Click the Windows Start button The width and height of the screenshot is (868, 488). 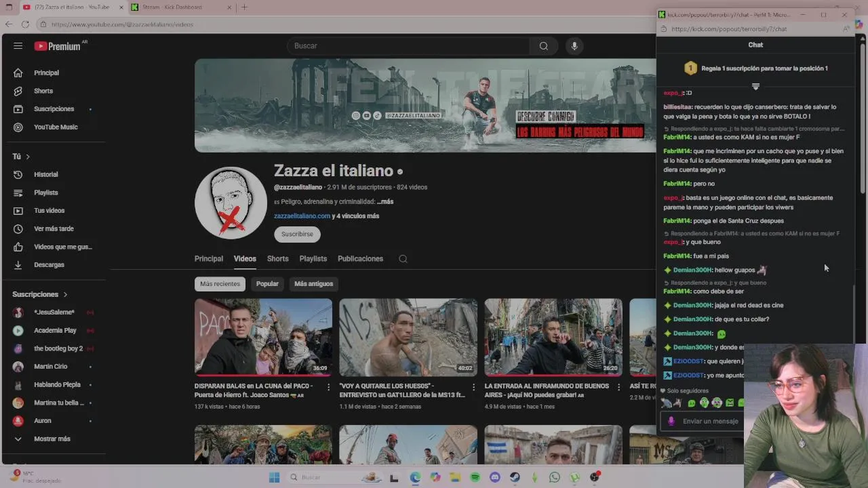(x=274, y=477)
